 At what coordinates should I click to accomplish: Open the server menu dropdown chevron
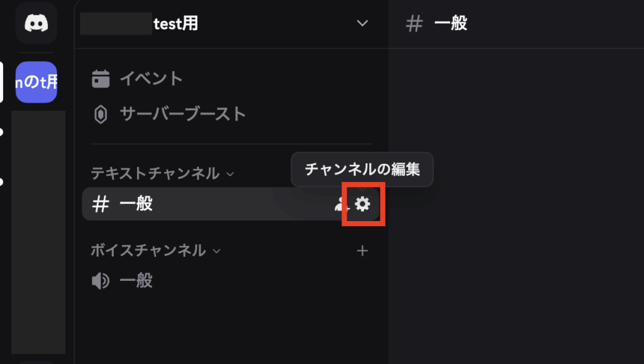point(362,23)
